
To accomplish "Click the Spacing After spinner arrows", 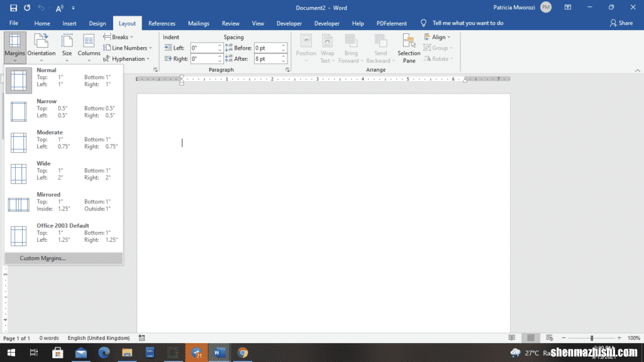I will tap(284, 58).
